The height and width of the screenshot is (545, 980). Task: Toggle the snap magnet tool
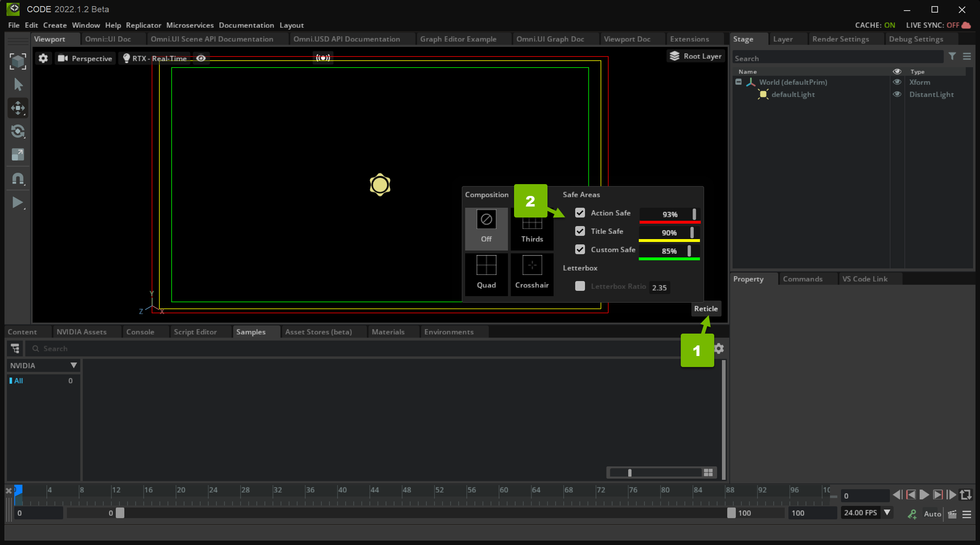(18, 178)
